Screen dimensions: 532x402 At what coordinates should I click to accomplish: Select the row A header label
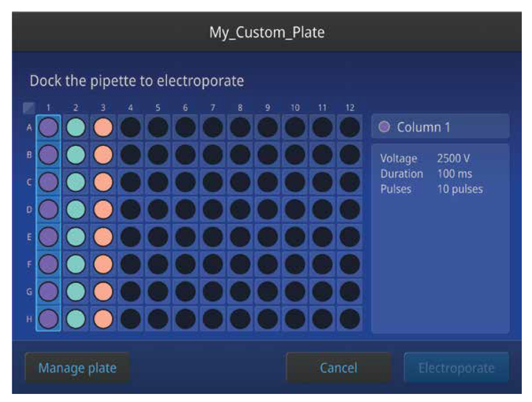pyautogui.click(x=29, y=128)
